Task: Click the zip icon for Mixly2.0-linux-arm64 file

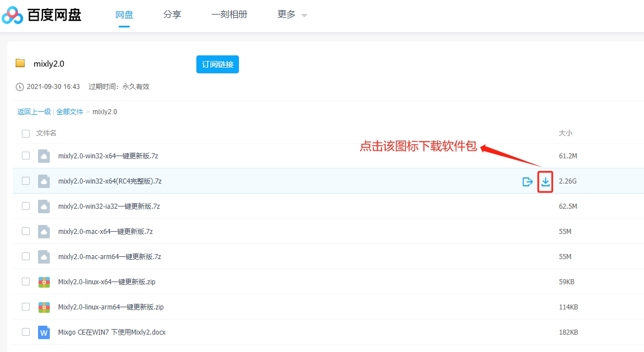Action: (44, 307)
